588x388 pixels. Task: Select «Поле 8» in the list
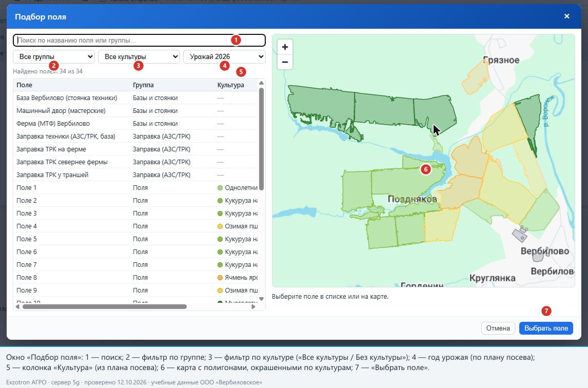[135, 277]
